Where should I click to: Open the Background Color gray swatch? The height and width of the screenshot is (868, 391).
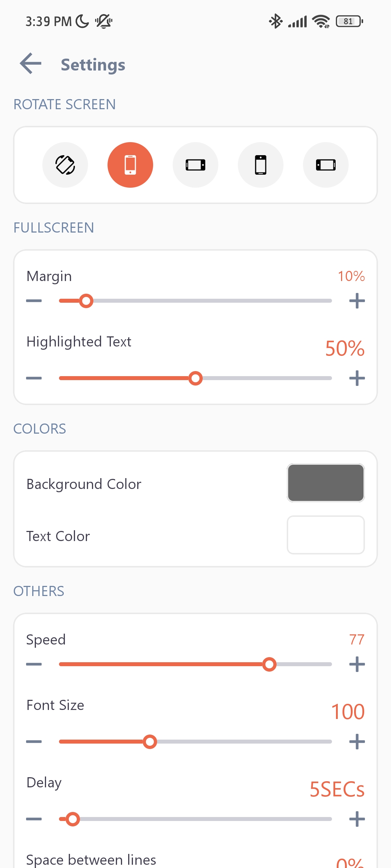click(326, 483)
